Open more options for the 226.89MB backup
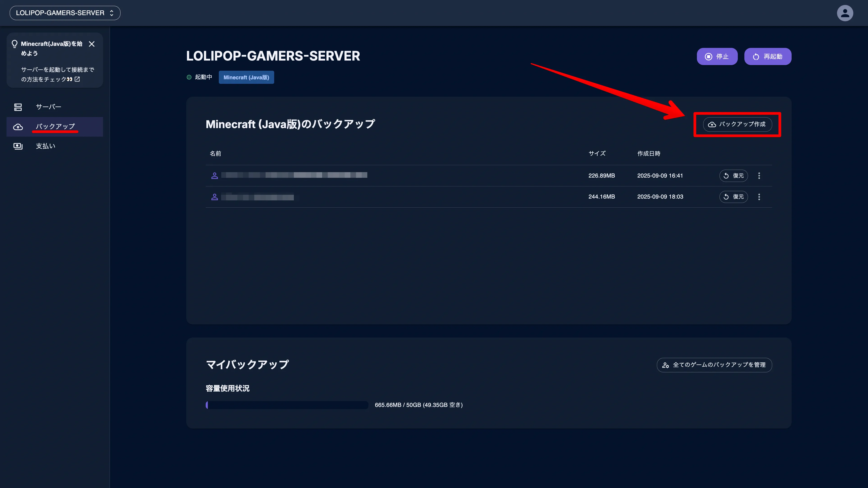Viewport: 868px width, 488px height. 759,176
